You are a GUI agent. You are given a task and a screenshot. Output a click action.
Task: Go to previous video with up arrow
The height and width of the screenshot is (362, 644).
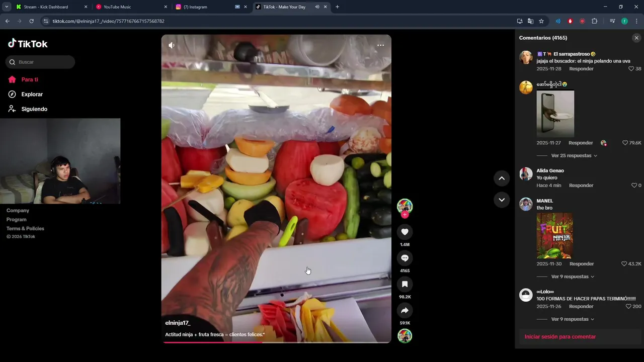(502, 178)
